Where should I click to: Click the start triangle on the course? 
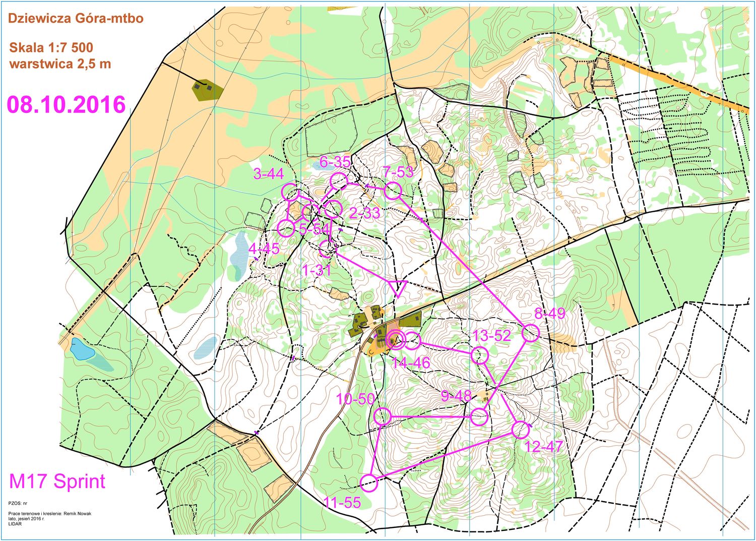[x=398, y=288]
